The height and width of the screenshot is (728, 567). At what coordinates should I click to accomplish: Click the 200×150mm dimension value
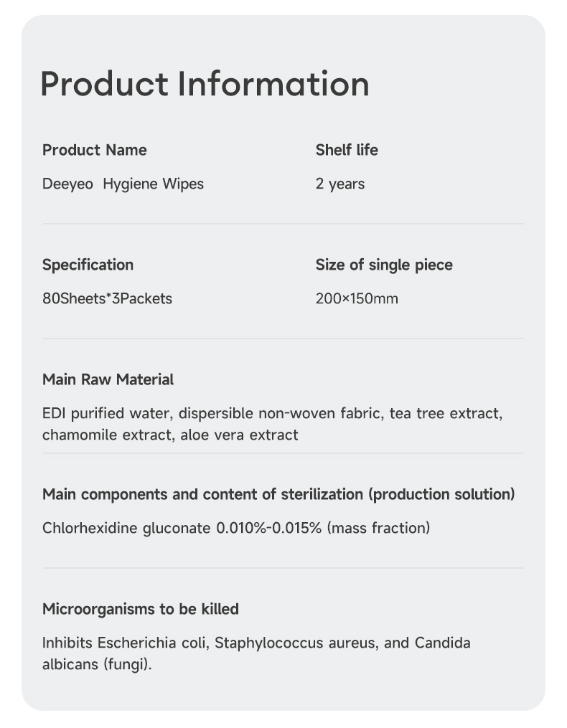[x=357, y=299]
